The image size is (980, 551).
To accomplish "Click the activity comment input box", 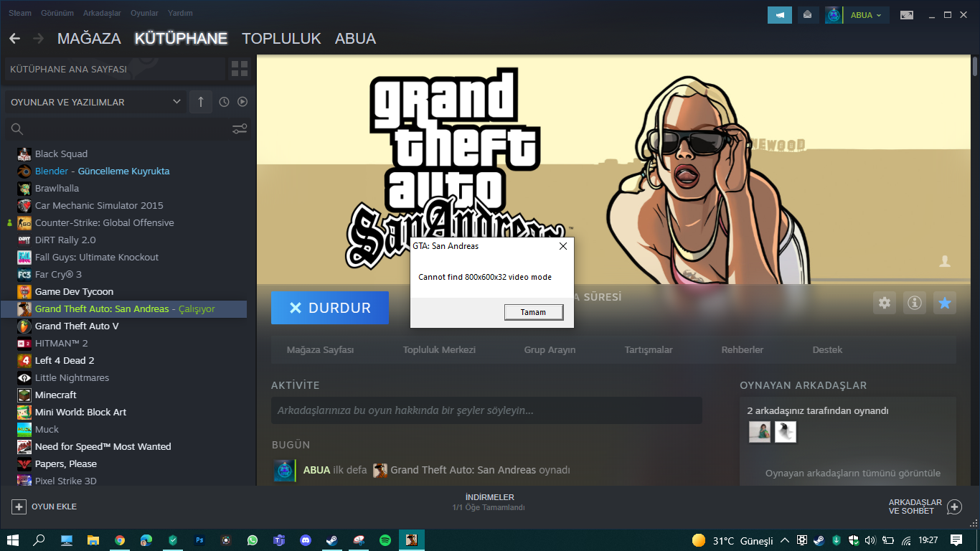I will pos(486,410).
